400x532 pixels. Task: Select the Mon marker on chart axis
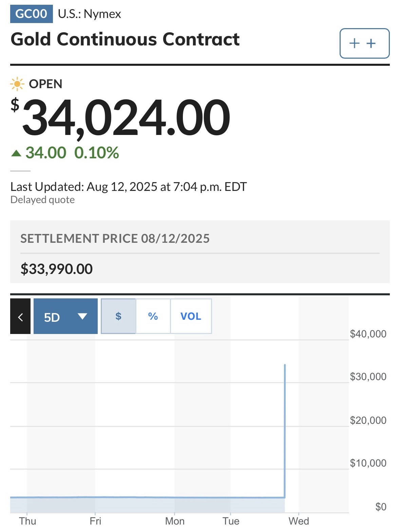click(x=175, y=521)
